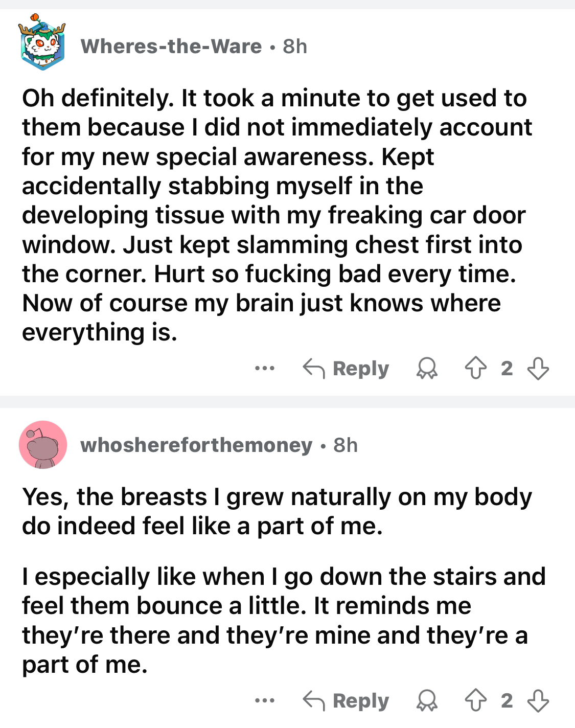Give an award to whoshereforthemoney's comment
Image resolution: width=575 pixels, height=728 pixels.
coord(427,700)
